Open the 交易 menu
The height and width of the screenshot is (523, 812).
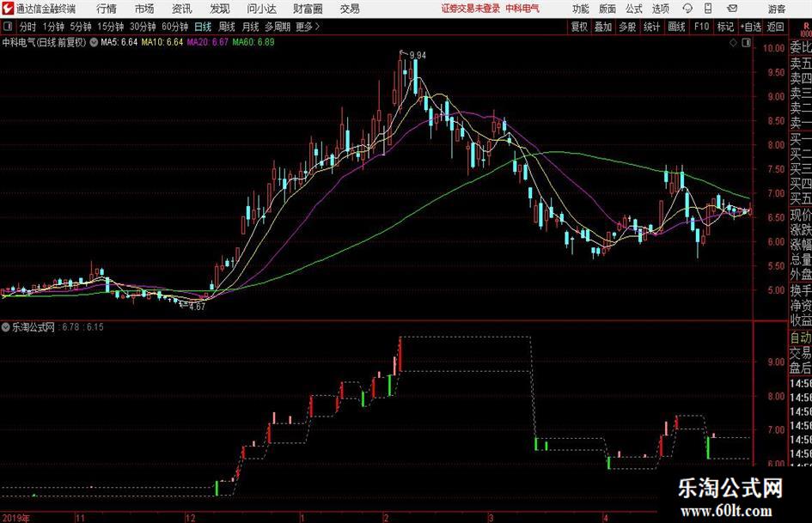pyautogui.click(x=350, y=9)
